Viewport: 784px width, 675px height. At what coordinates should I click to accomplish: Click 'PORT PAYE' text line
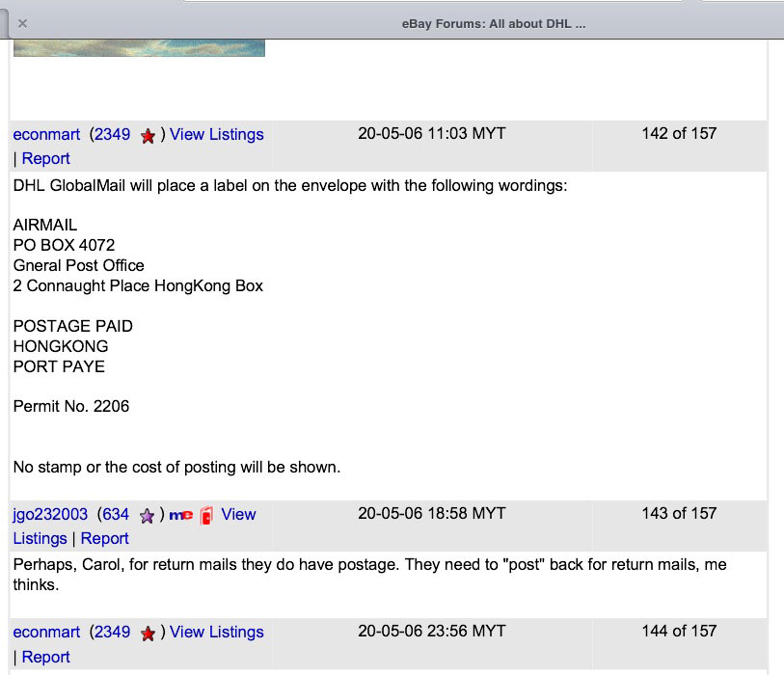coord(59,366)
